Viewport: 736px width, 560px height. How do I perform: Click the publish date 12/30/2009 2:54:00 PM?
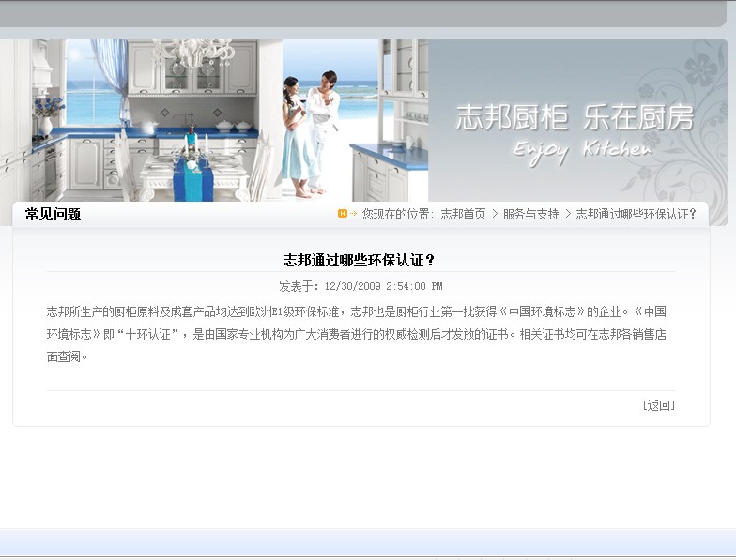point(383,286)
